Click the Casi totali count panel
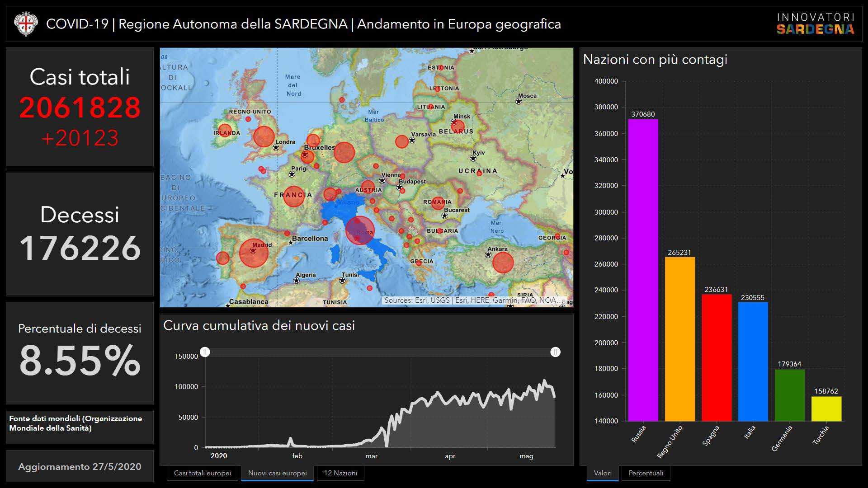 [x=80, y=107]
